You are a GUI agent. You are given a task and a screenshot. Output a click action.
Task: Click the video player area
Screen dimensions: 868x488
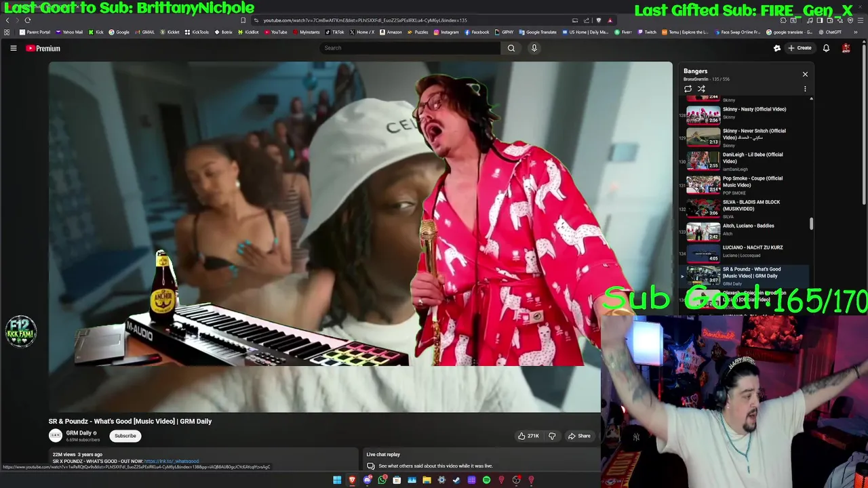pyautogui.click(x=360, y=237)
